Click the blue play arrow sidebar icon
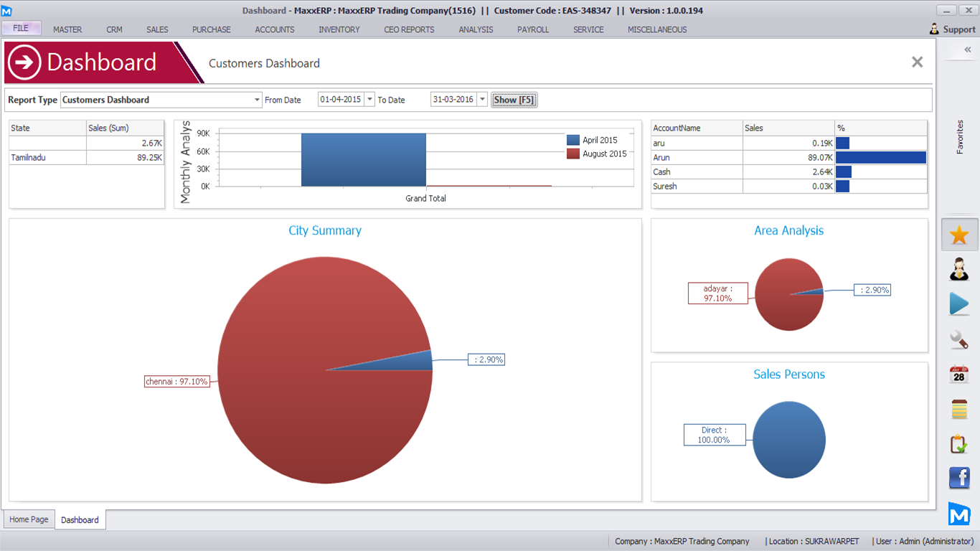The image size is (980, 551). [x=959, y=303]
